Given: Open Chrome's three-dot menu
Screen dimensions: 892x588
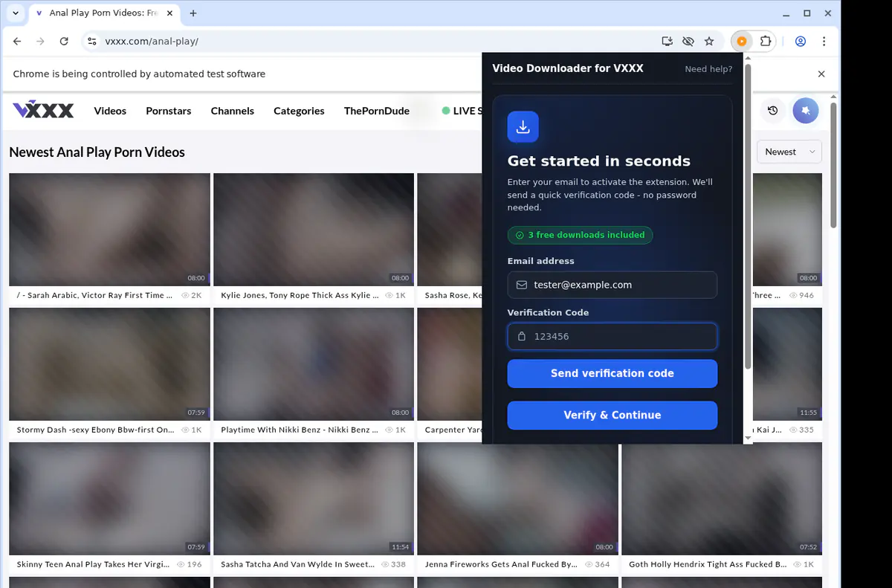Looking at the screenshot, I should 824,42.
